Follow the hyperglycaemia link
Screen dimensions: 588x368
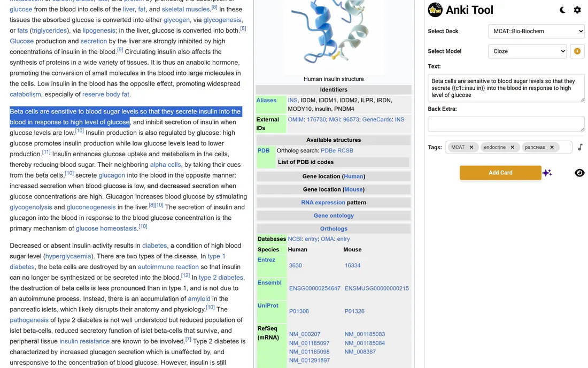pyautogui.click(x=68, y=256)
